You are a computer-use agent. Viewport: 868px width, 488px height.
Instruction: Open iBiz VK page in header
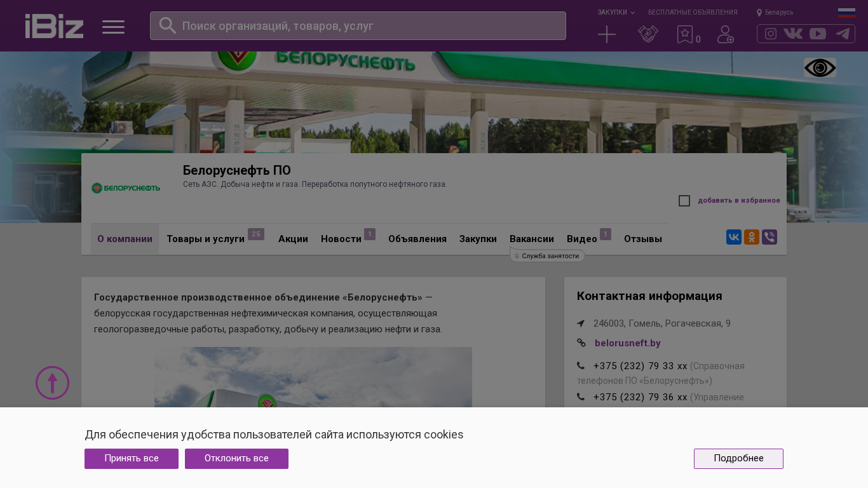coord(793,34)
